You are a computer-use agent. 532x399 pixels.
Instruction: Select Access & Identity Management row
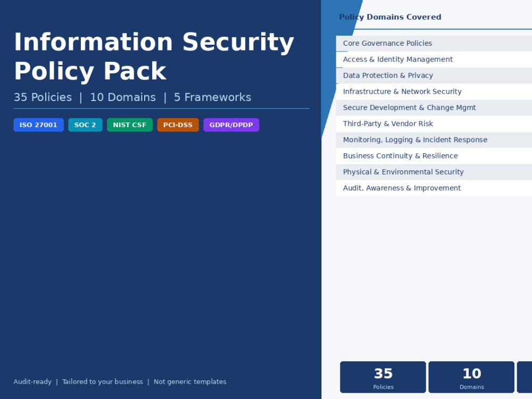tap(434, 60)
